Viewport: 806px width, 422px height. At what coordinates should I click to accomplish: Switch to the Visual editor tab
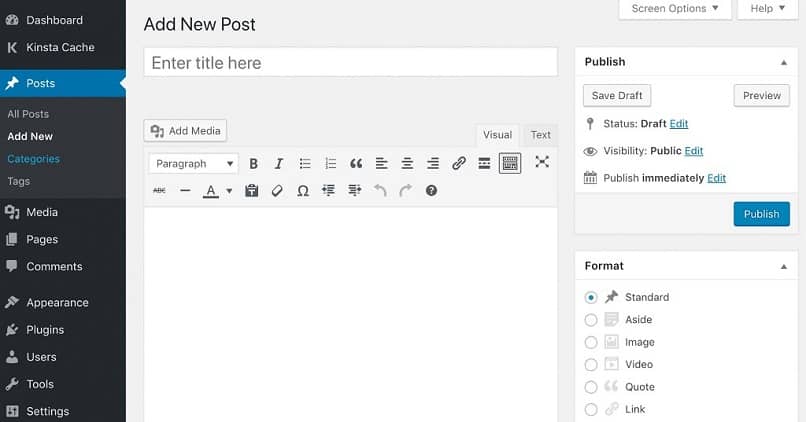[497, 135]
